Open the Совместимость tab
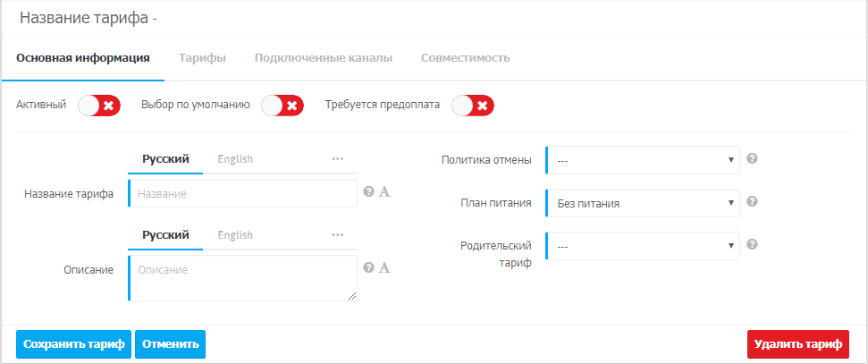This screenshot has height=364, width=868. pos(465,58)
